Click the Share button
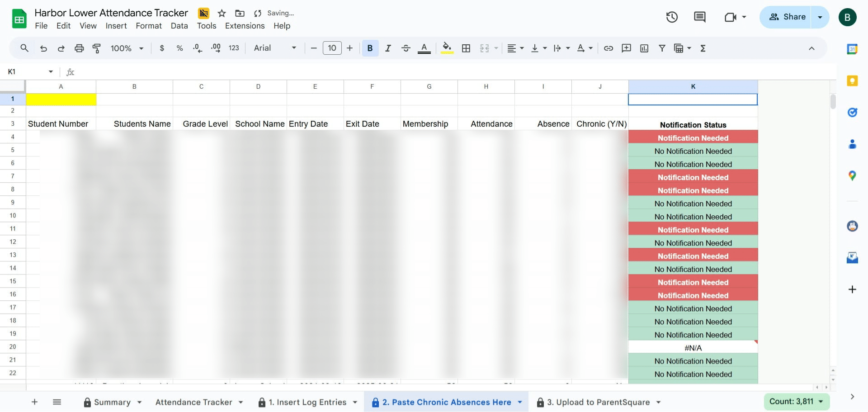 coord(787,17)
